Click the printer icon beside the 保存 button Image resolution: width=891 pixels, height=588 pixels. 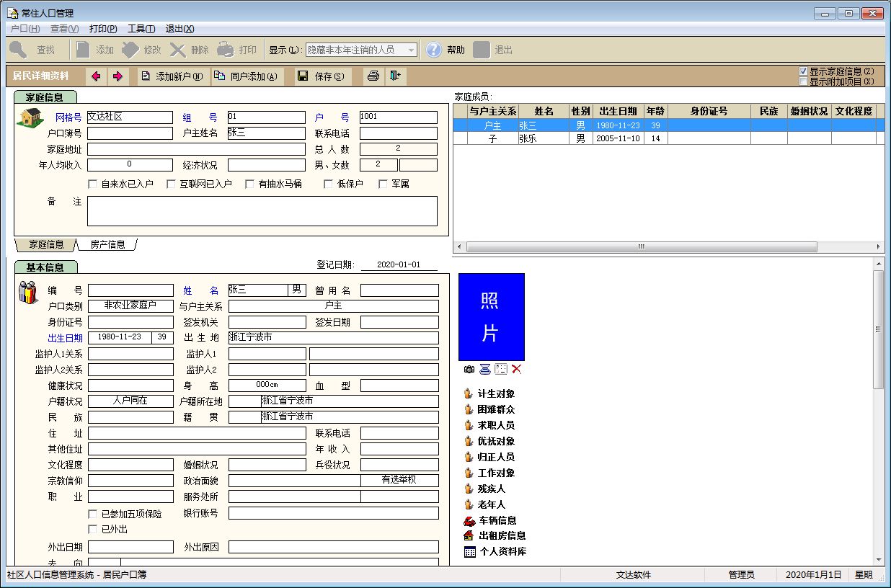coord(373,76)
